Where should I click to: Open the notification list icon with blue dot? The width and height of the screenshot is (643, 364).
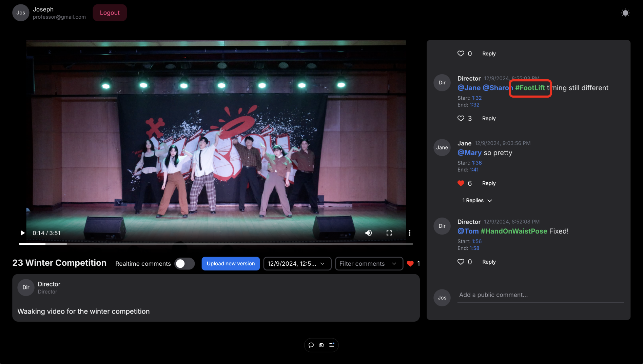point(332,345)
